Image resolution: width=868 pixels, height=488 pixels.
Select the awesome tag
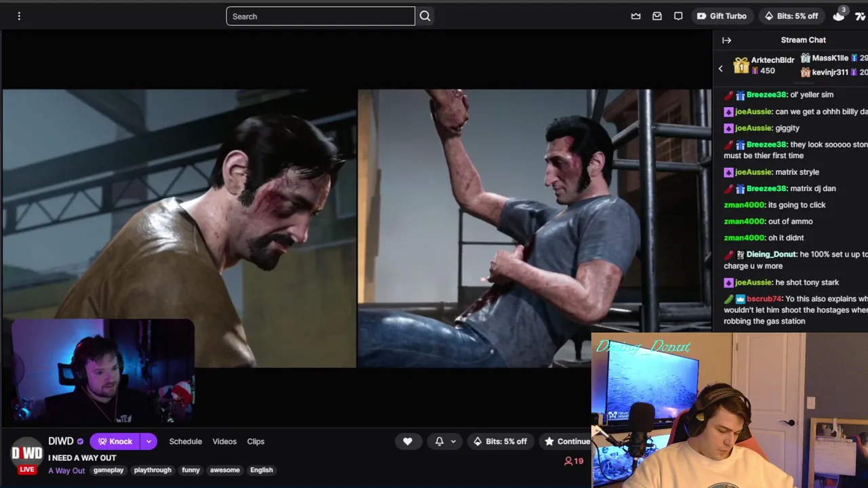click(x=225, y=470)
